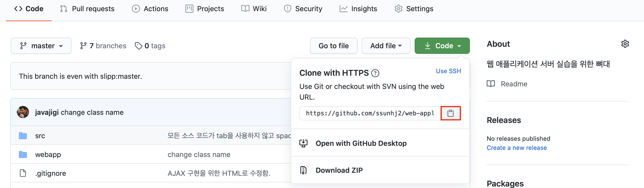Open the src folder
This screenshot has width=644, height=188.
point(40,136)
